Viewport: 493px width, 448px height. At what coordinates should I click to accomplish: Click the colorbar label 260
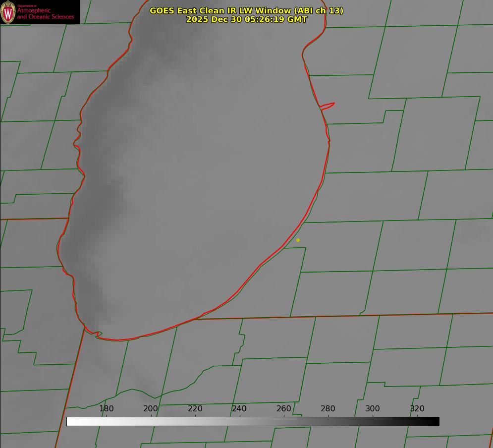284,408
